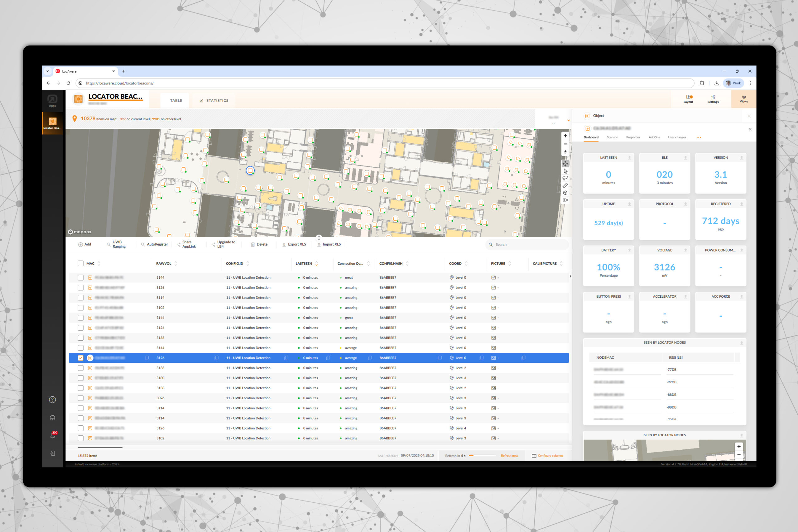
Task: Open notifications showing 200 unread
Action: (x=53, y=435)
